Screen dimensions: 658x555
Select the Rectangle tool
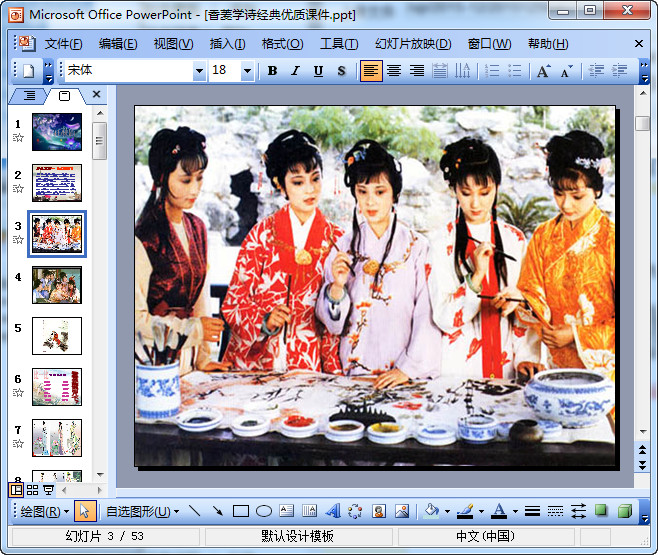pyautogui.click(x=240, y=511)
